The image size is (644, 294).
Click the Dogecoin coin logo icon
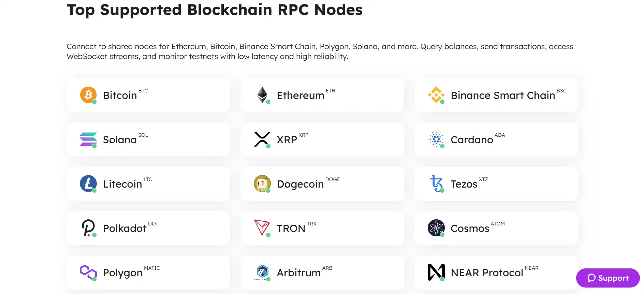[x=262, y=183]
